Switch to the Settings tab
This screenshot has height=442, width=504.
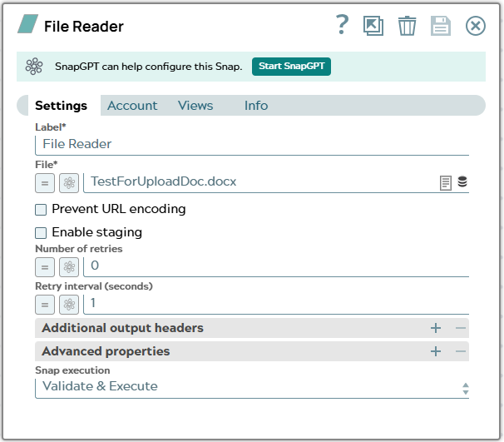point(61,106)
